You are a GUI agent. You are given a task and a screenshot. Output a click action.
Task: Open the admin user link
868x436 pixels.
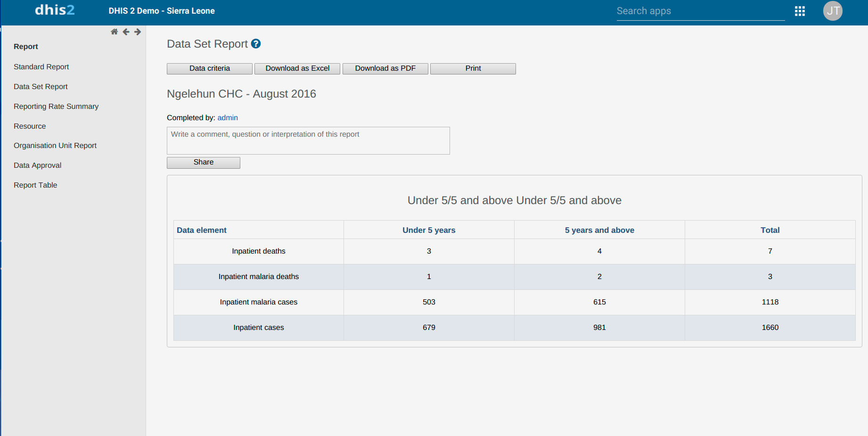228,118
